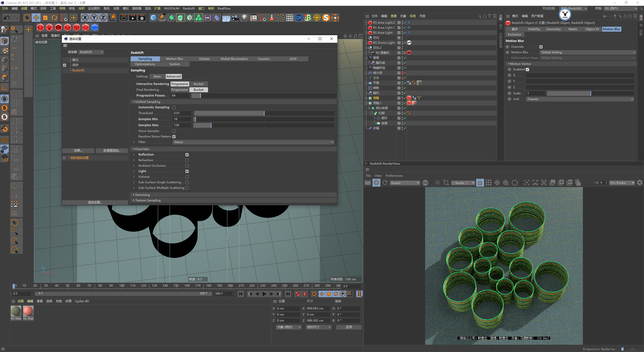
Task: Play the timeline animation forward
Action: (x=264, y=294)
